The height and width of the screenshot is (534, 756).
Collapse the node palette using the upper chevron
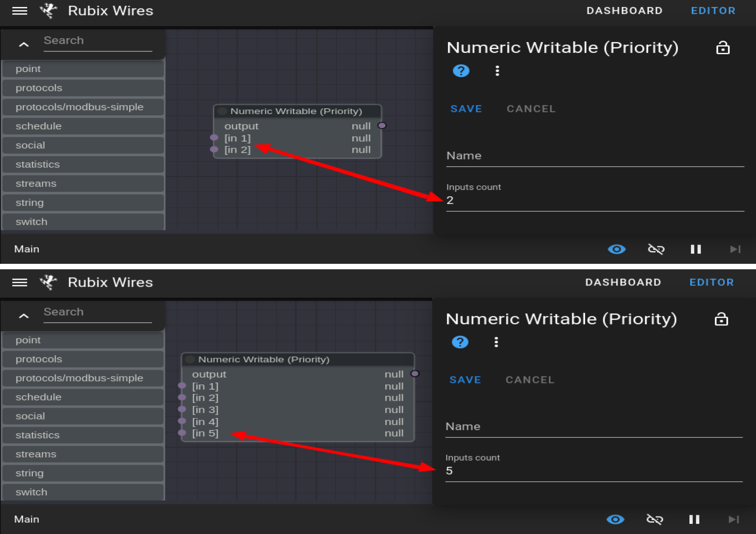point(24,45)
